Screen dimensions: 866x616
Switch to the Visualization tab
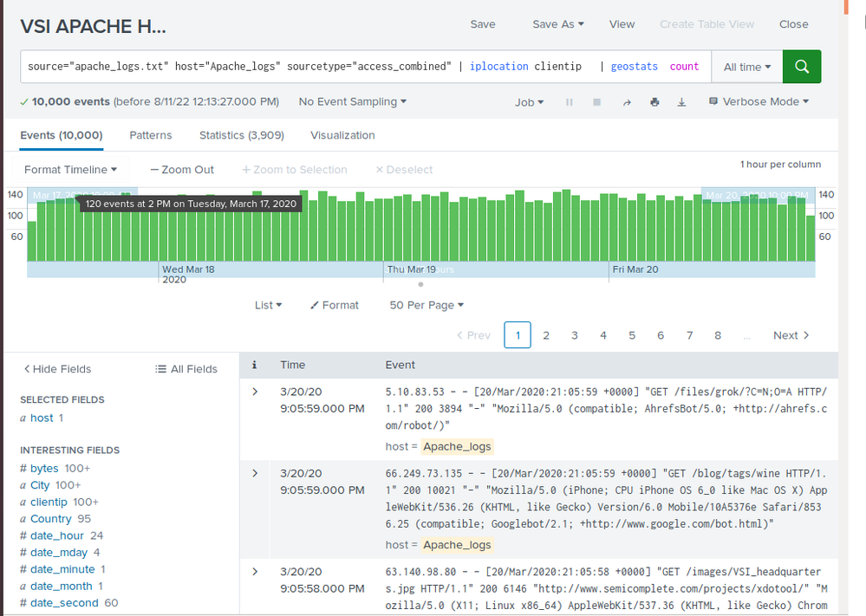point(342,135)
